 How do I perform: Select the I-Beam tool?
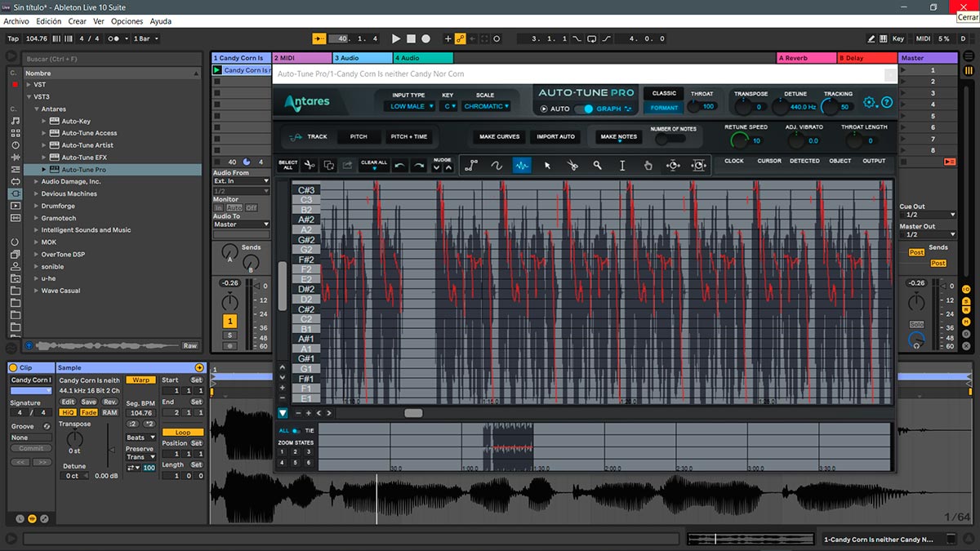pos(622,166)
